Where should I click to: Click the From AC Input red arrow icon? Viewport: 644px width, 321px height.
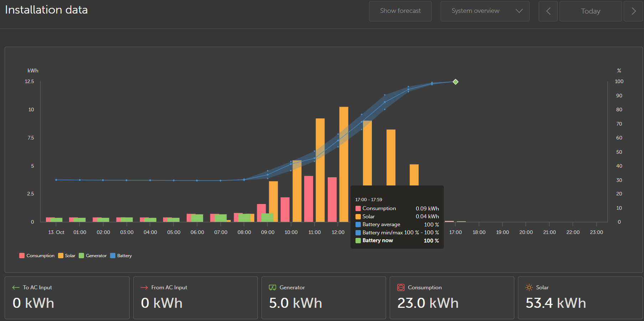(x=144, y=287)
